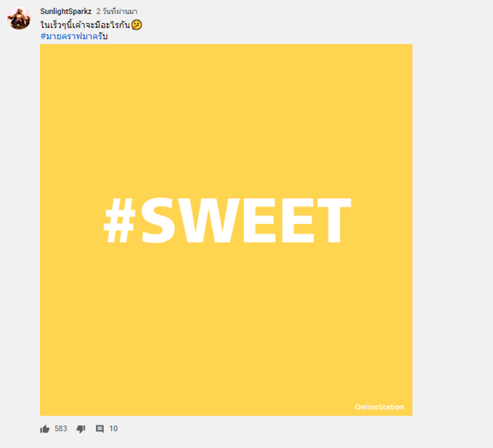The image size is (493, 448).
Task: Click the OnlineStation watermark on image
Action: 380,407
